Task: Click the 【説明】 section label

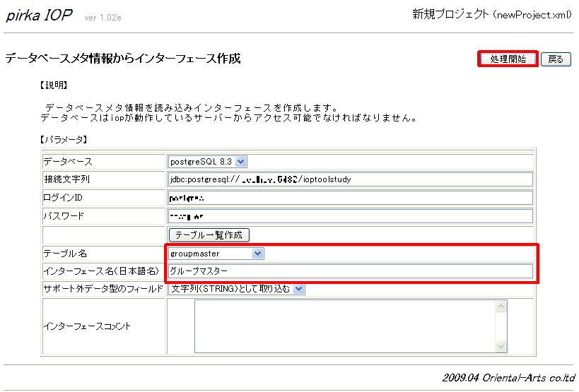Action: [x=54, y=85]
